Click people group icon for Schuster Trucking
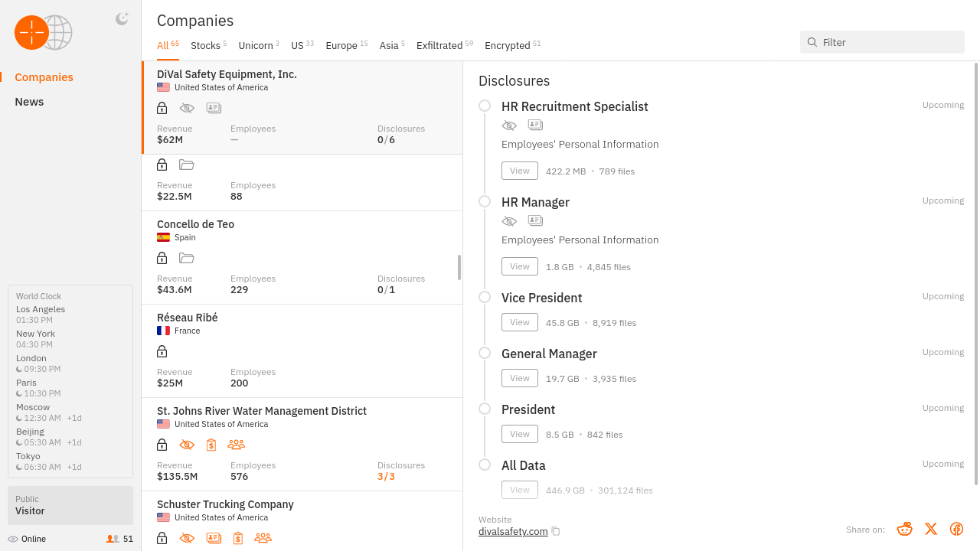 (x=263, y=538)
